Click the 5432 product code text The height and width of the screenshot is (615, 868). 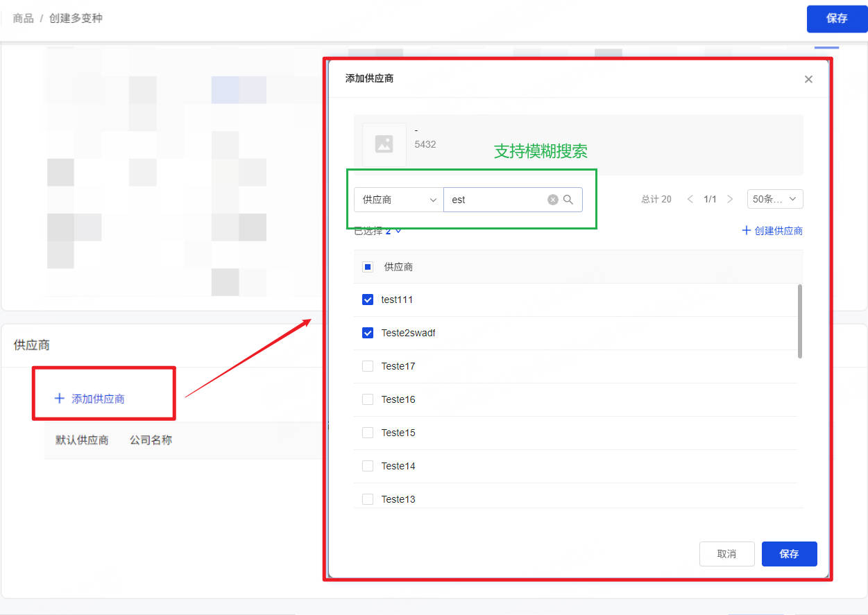click(x=425, y=144)
